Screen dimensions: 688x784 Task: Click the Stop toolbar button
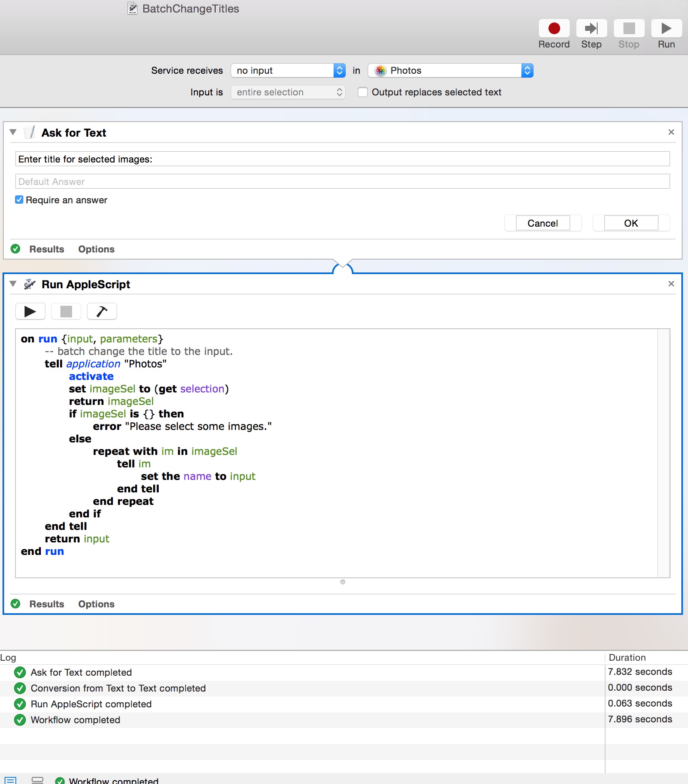point(629,29)
